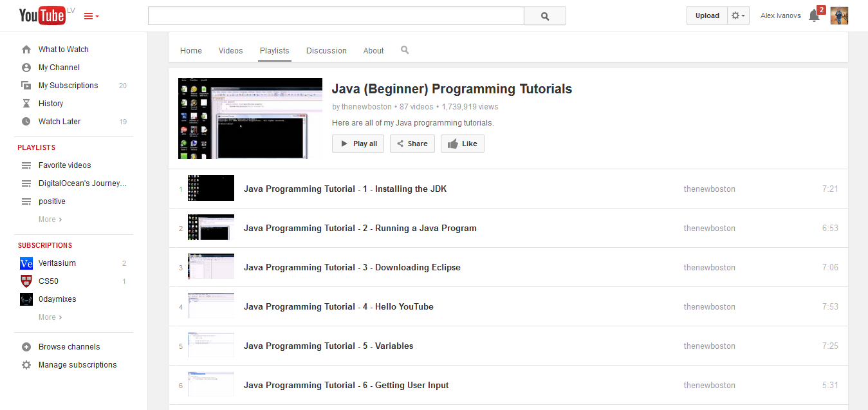Click the user profile avatar
The height and width of the screenshot is (410, 868).
pos(839,16)
